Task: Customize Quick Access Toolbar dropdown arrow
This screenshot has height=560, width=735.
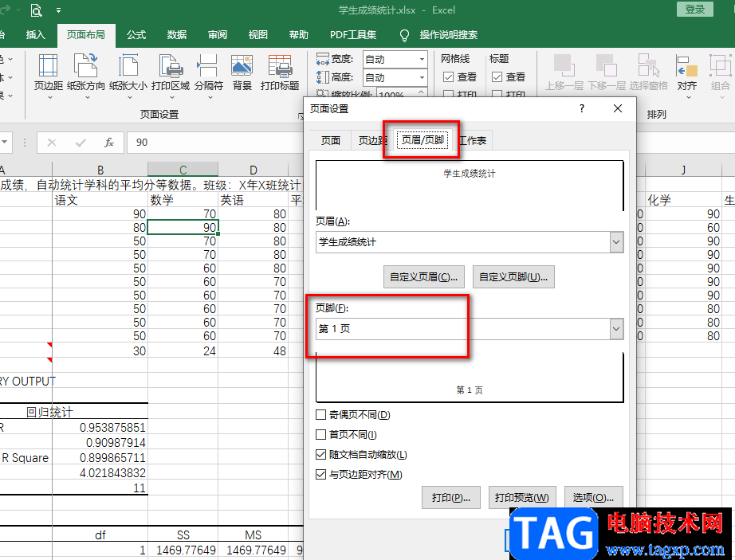Action: 59,10
